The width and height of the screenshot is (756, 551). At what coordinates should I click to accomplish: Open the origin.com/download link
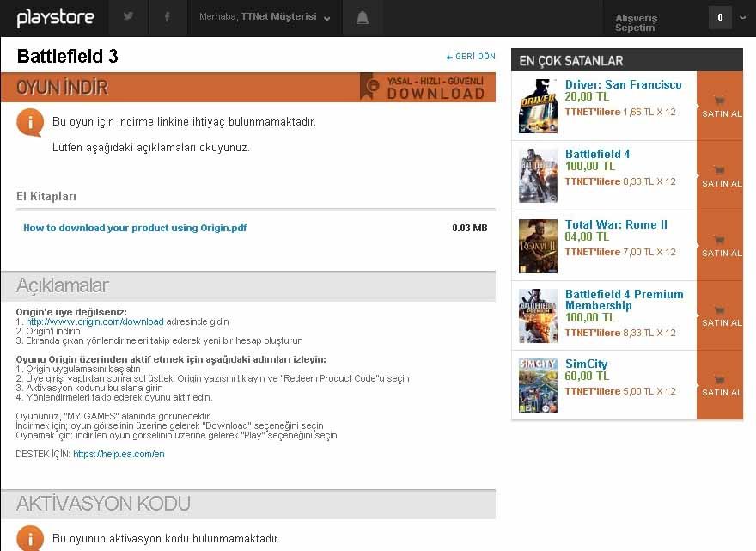click(x=94, y=321)
